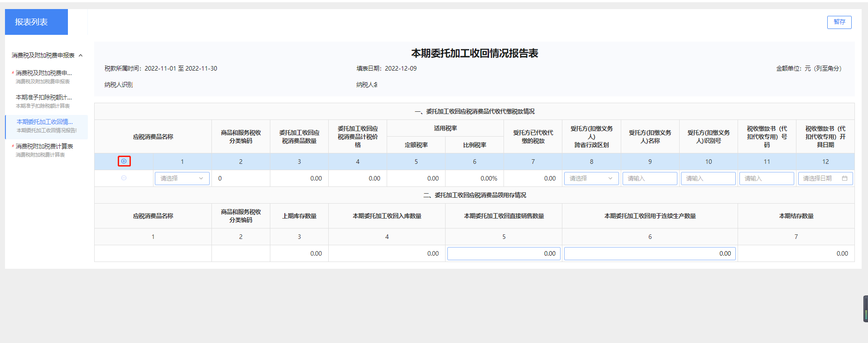Open the 报表列表 tab
This screenshot has height=343, width=868.
point(36,22)
